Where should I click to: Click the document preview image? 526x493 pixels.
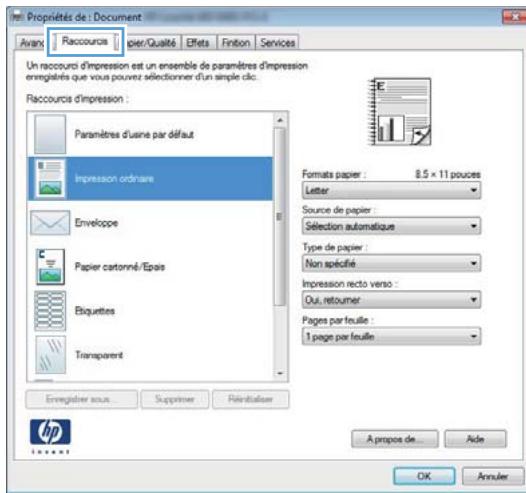pos(400,111)
